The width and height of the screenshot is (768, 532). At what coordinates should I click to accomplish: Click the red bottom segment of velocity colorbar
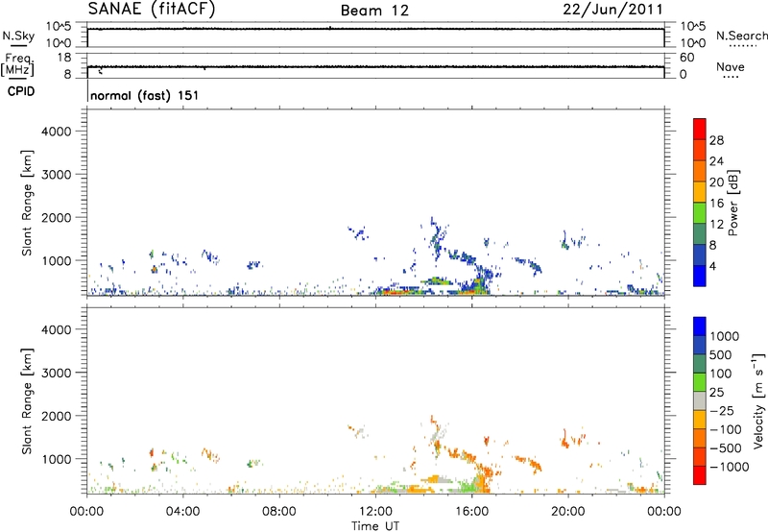(x=700, y=475)
